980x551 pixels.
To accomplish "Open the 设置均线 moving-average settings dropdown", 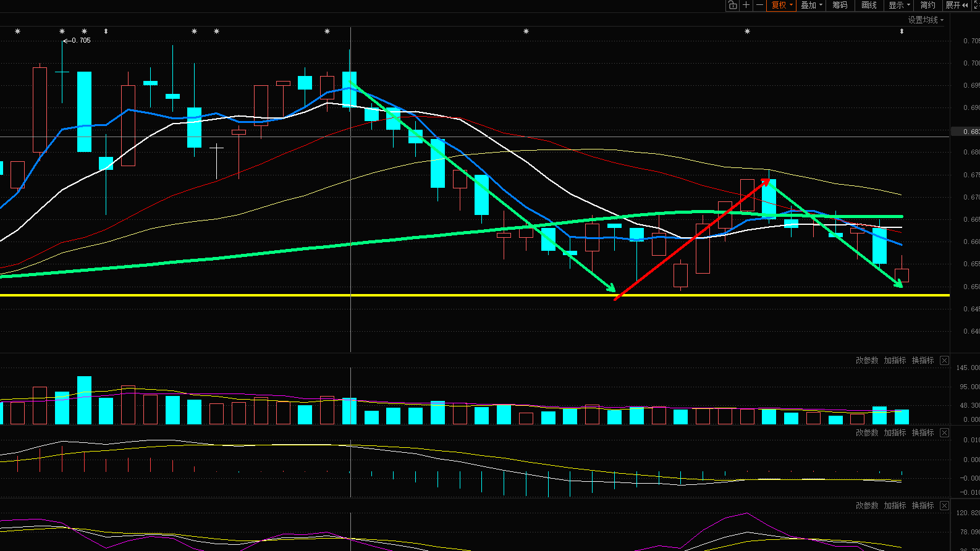I will point(926,20).
